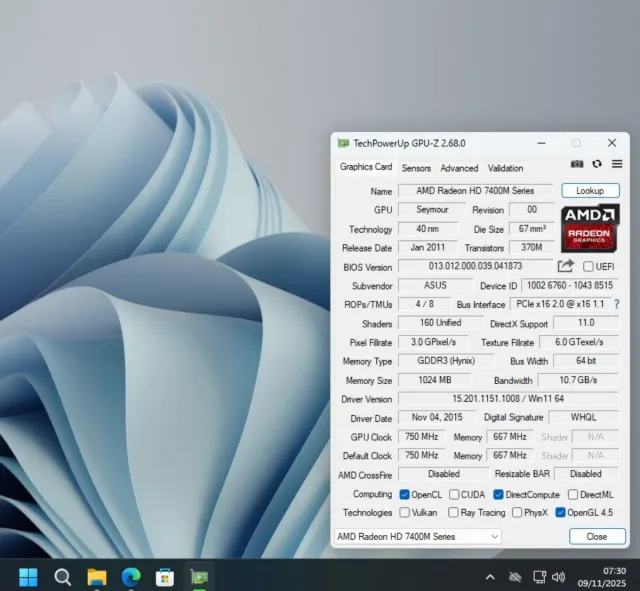640x591 pixels.
Task: Click the Name field AMD Radeon HD 7400M Series
Action: tap(476, 191)
